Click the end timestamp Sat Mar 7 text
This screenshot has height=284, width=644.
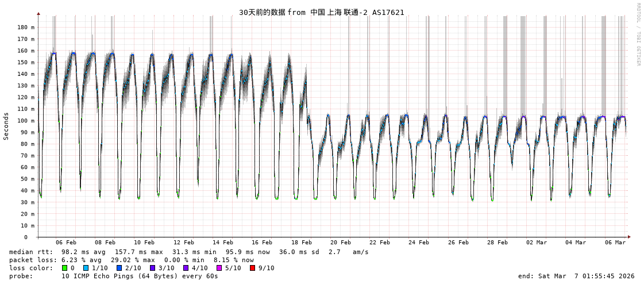pyautogui.click(x=576, y=276)
